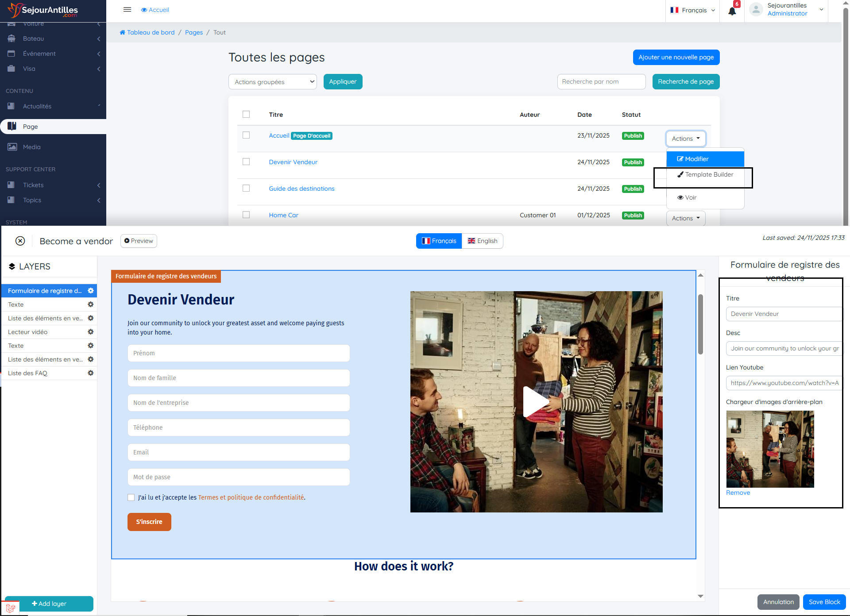The height and width of the screenshot is (616, 850).
Task: Click the gear icon for Lecteur vidéo layer
Action: [91, 332]
